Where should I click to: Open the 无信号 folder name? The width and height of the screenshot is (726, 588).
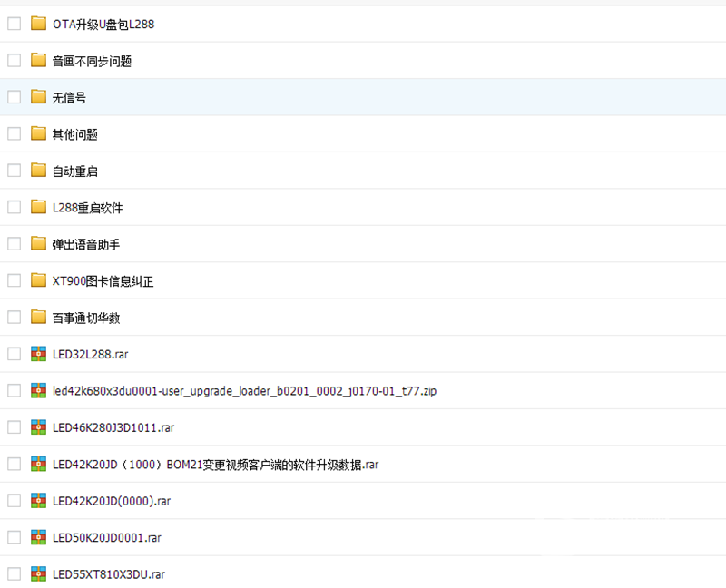(69, 98)
